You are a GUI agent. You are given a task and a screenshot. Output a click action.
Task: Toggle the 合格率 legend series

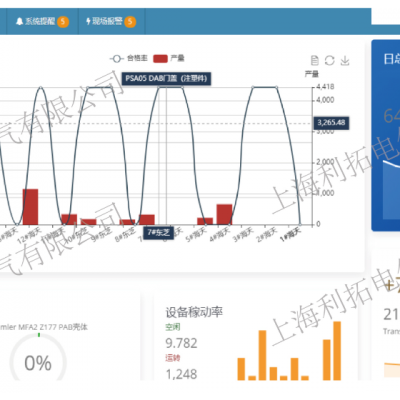[x=129, y=59]
